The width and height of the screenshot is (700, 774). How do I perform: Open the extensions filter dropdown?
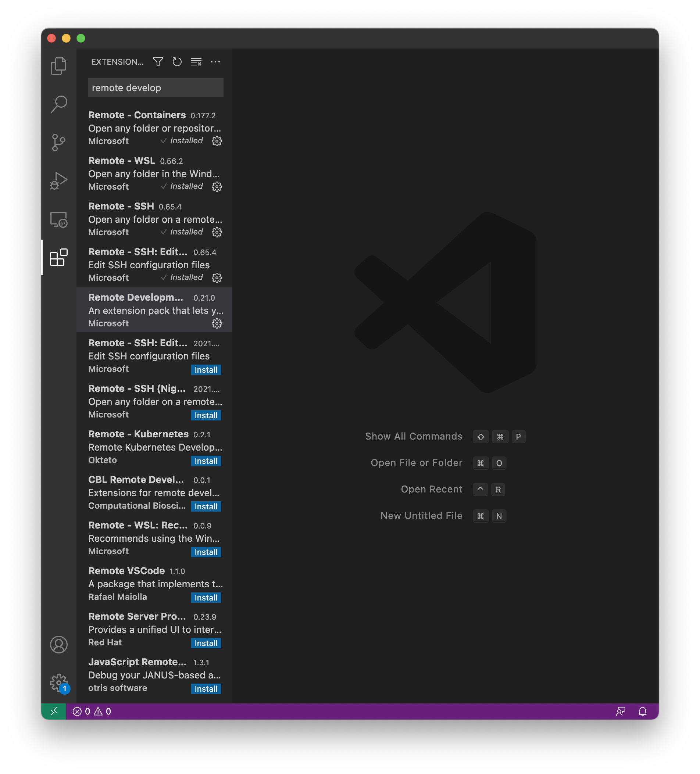point(158,62)
